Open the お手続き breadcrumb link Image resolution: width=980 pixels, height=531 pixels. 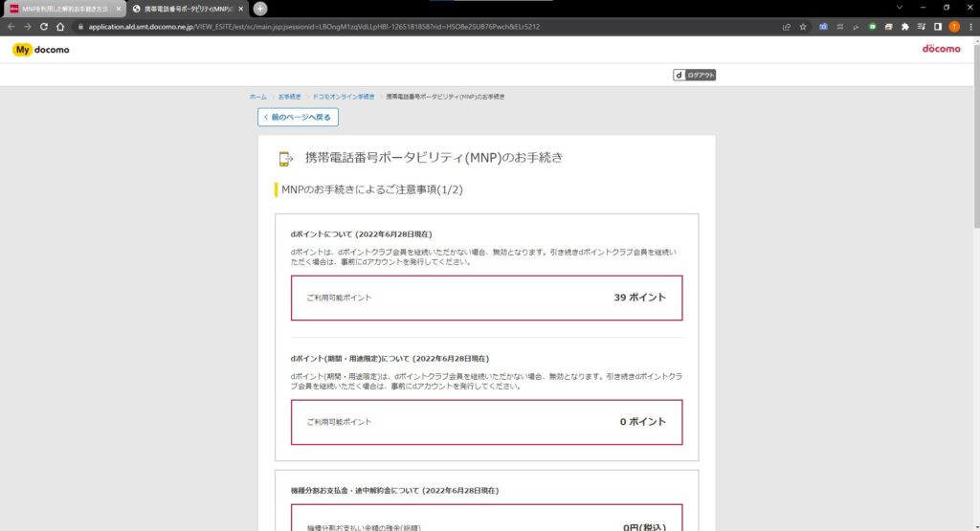(289, 97)
